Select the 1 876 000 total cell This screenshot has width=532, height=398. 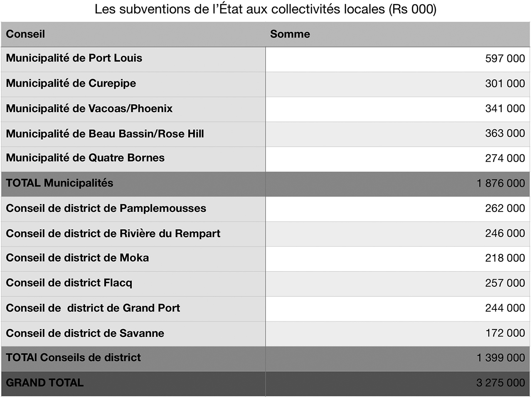pos(500,183)
